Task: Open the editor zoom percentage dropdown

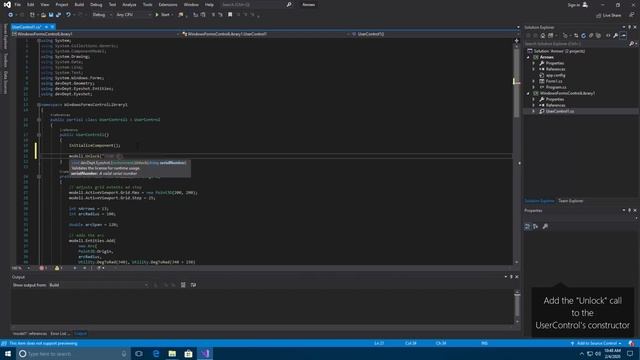Action: pos(21,268)
